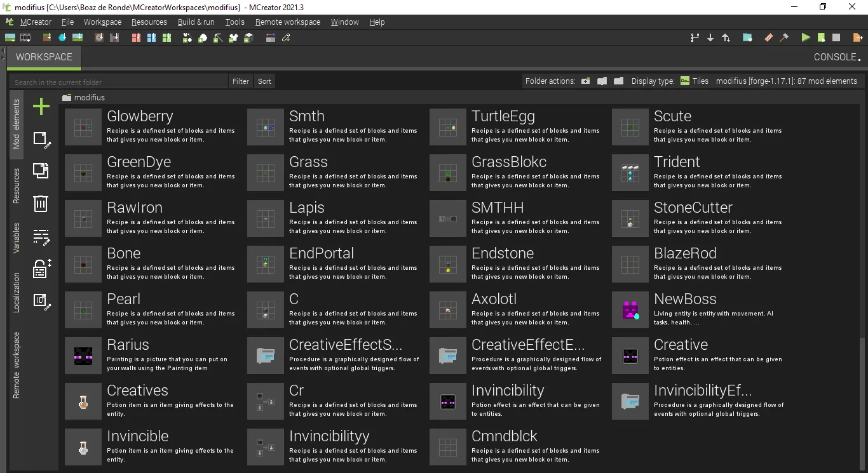Select the Trident recipe thumbnail
This screenshot has height=473, width=868.
(630, 173)
